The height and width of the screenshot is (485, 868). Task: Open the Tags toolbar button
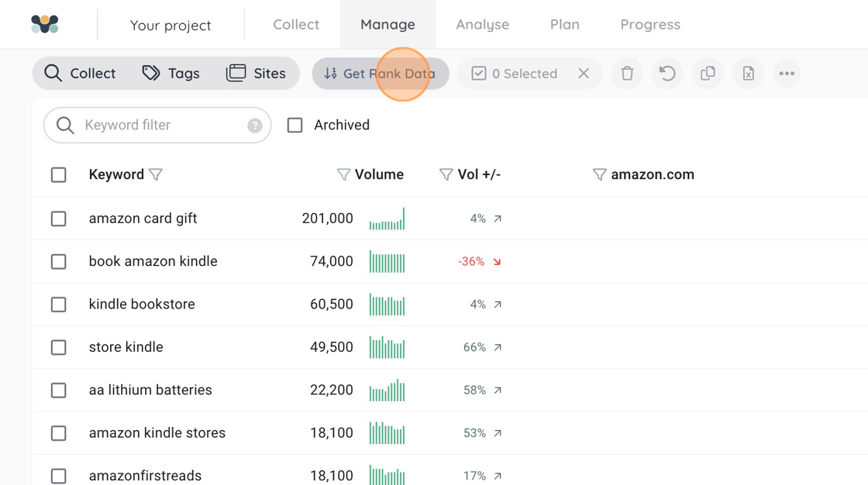pos(170,73)
